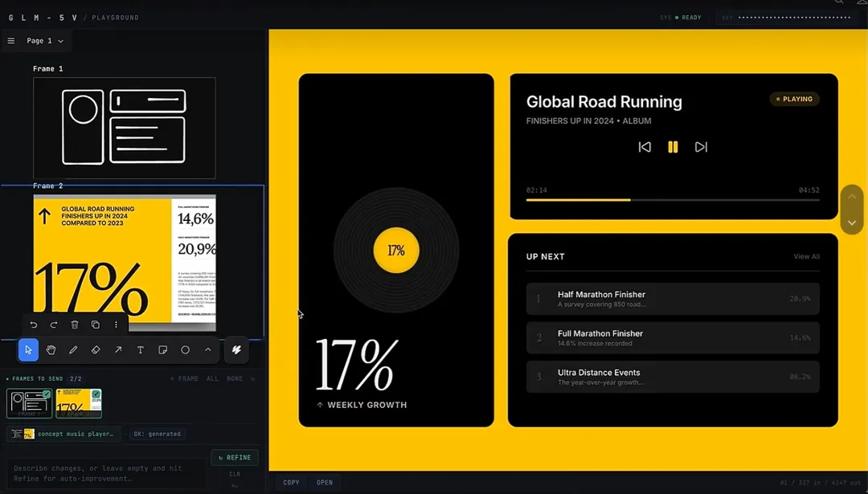This screenshot has height=494, width=868.
Task: Focus the Describe changes text field
Action: point(107,474)
